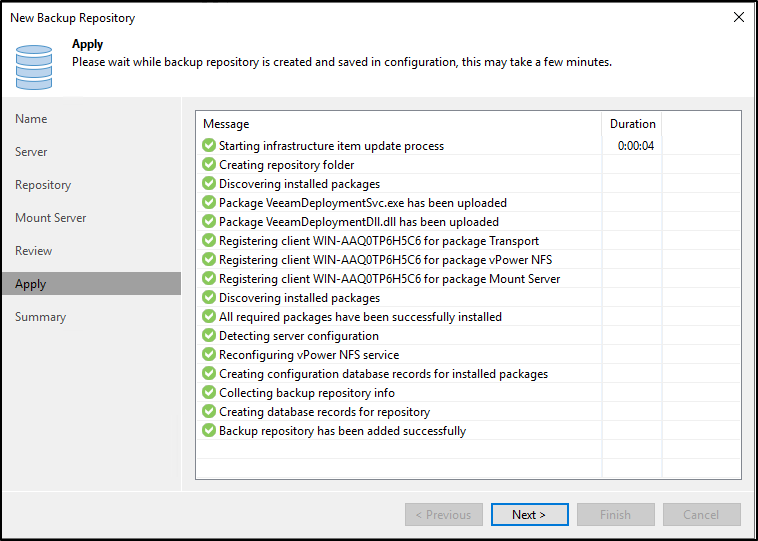Image resolution: width=758 pixels, height=541 pixels.
Task: Select 'Backup repository has been added successfully' message
Action: (342, 430)
